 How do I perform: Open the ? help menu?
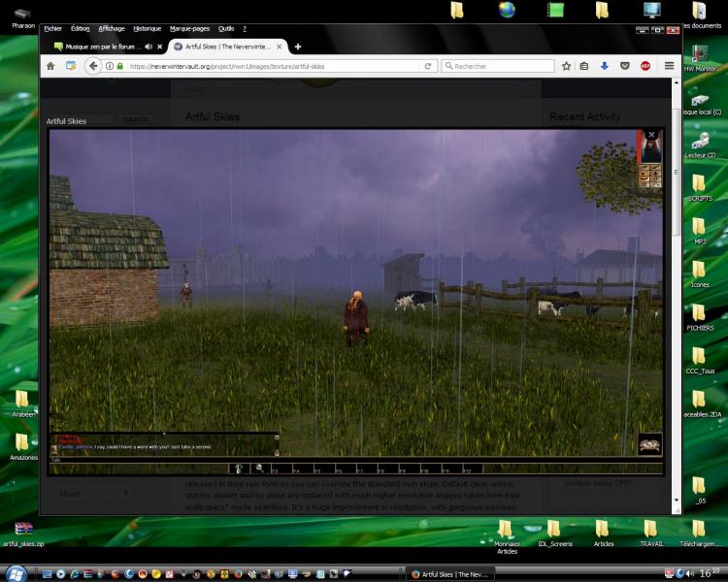point(245,29)
